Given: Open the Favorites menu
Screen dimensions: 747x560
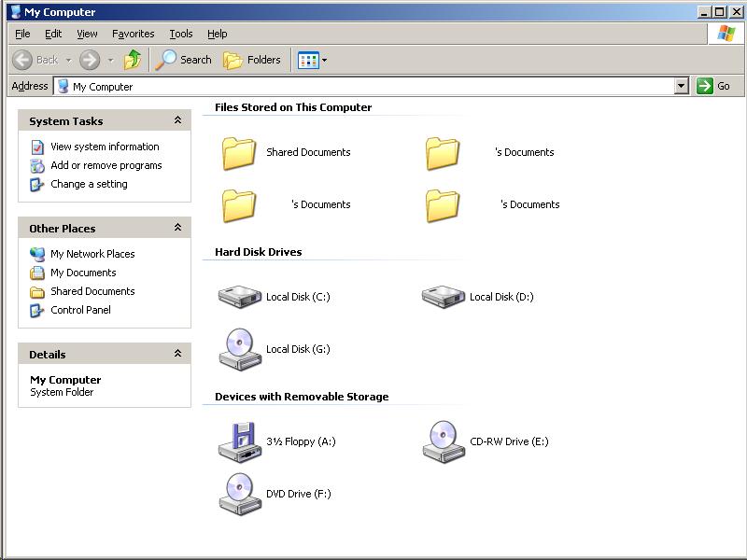Looking at the screenshot, I should 133,34.
